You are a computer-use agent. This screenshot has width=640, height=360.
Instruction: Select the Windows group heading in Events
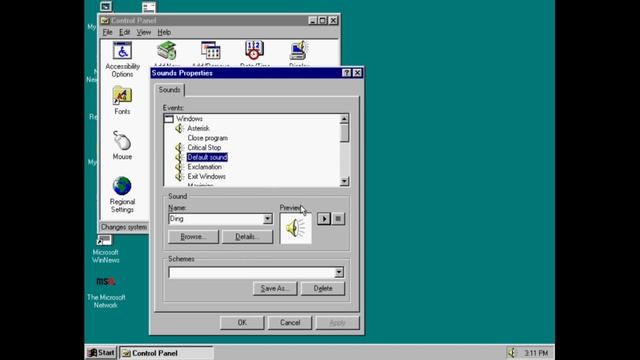coord(189,119)
